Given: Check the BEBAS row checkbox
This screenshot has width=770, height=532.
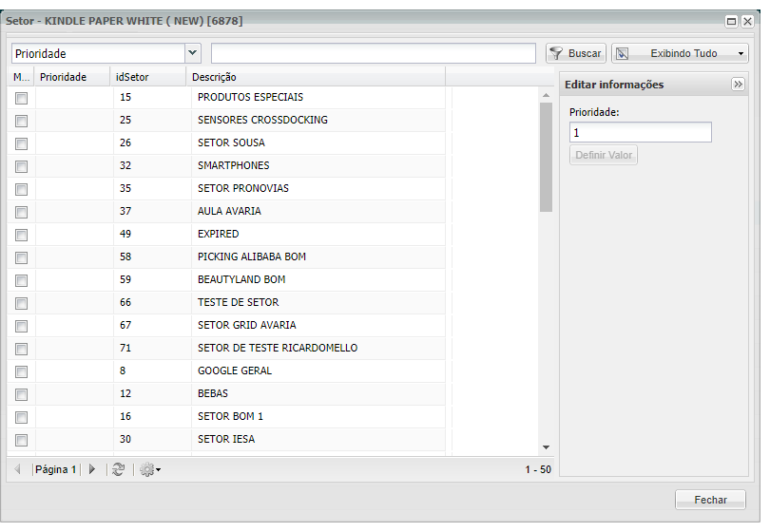Looking at the screenshot, I should [x=21, y=394].
